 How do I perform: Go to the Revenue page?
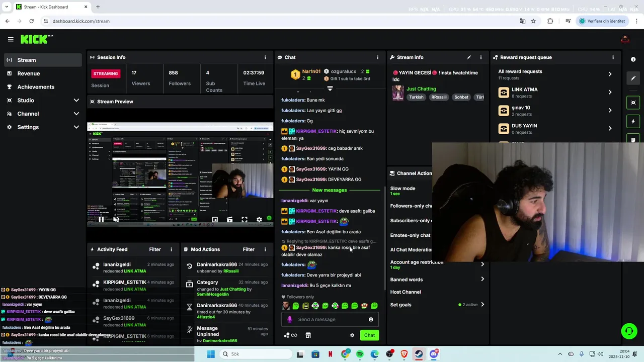pos(43,73)
